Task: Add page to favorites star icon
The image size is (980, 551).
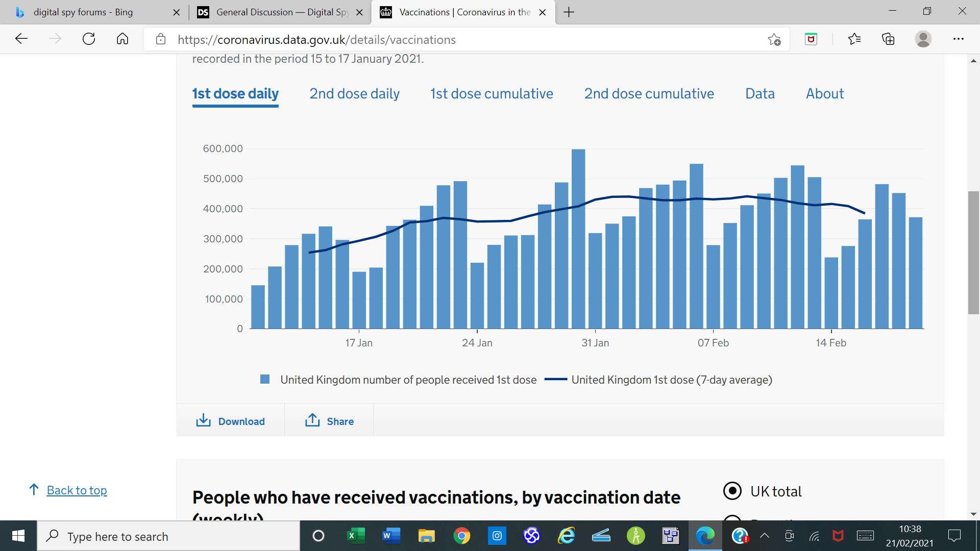Action: 774,39
